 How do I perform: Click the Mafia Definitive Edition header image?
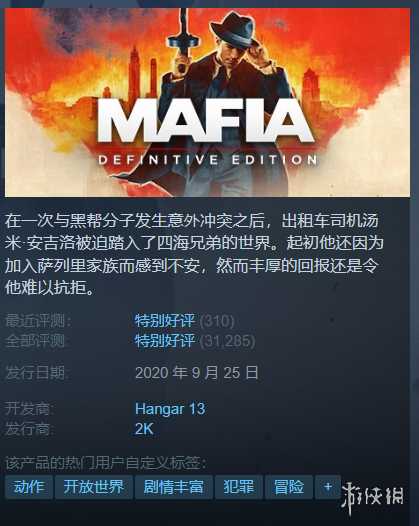pos(207,102)
